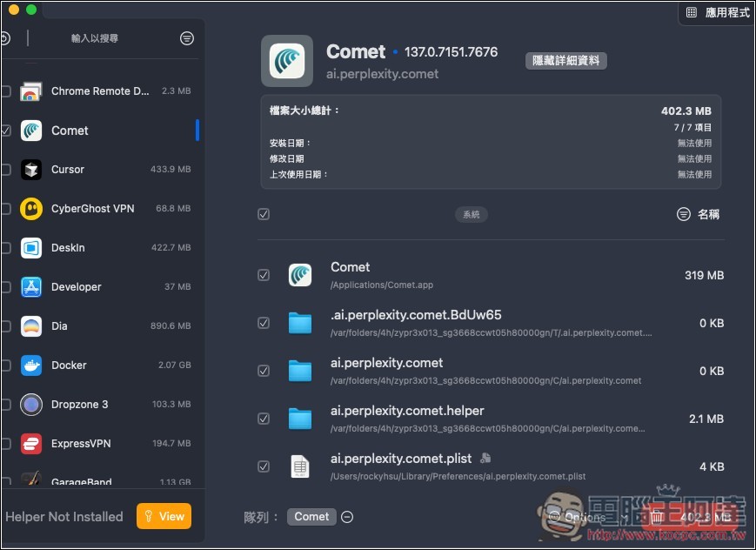The width and height of the screenshot is (756, 550).
Task: Click the orange View button
Action: click(164, 516)
